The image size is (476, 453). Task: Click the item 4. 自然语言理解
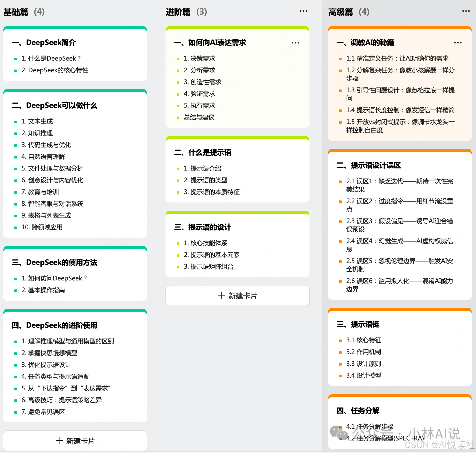pyautogui.click(x=43, y=157)
